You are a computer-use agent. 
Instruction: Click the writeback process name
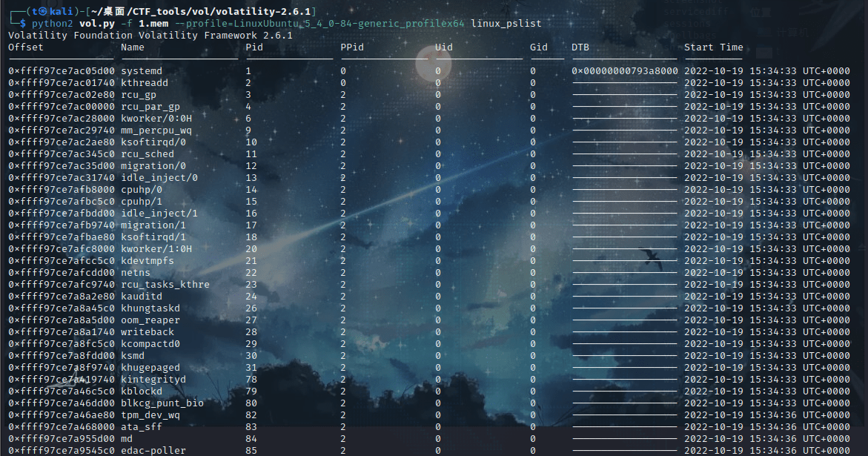point(148,331)
